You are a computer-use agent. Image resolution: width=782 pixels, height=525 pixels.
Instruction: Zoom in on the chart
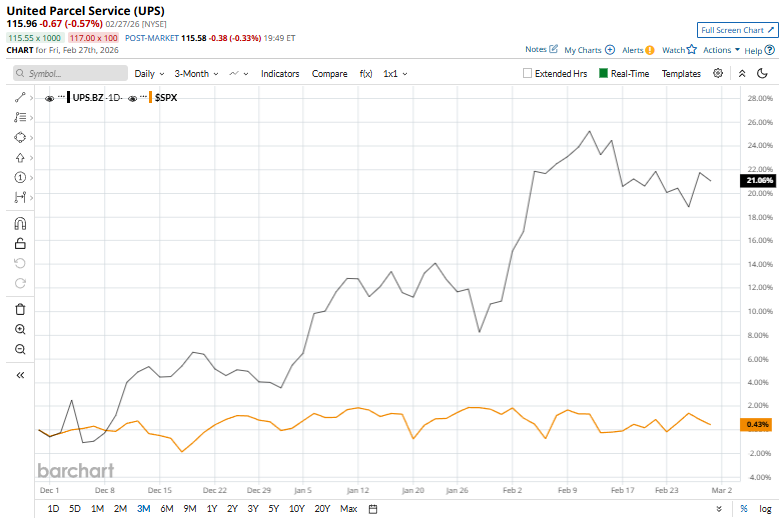[x=20, y=329]
